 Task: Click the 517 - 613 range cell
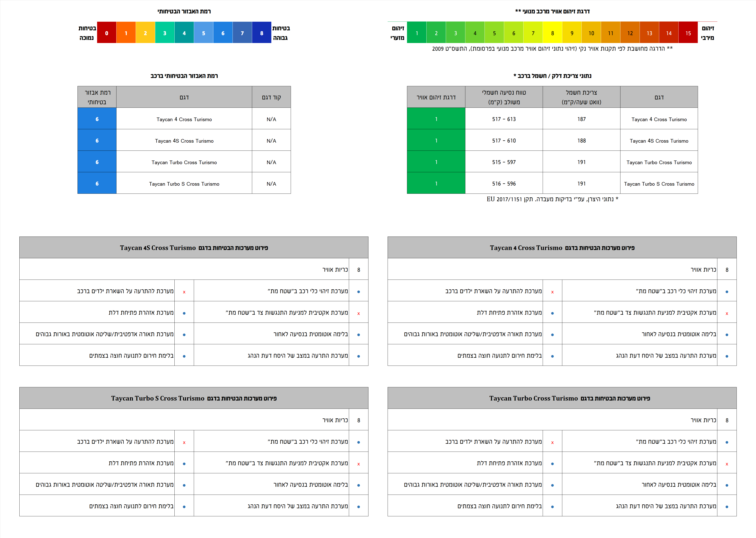click(x=504, y=119)
